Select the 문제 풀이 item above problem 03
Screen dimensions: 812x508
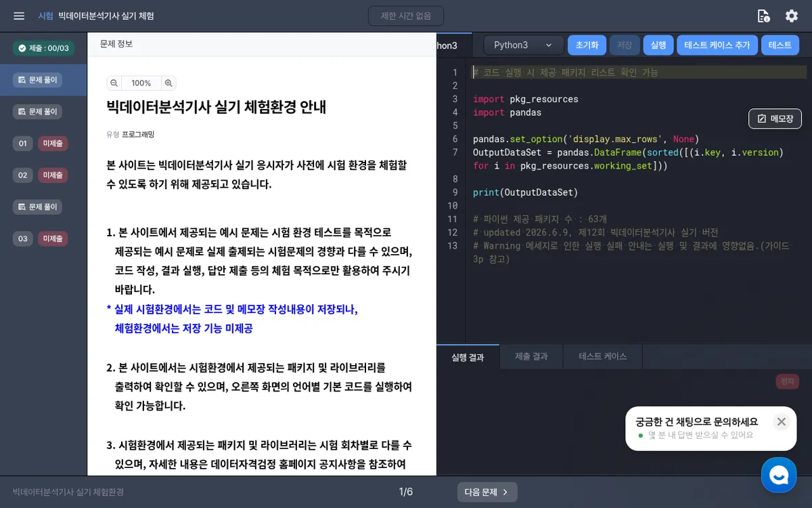[x=37, y=207]
